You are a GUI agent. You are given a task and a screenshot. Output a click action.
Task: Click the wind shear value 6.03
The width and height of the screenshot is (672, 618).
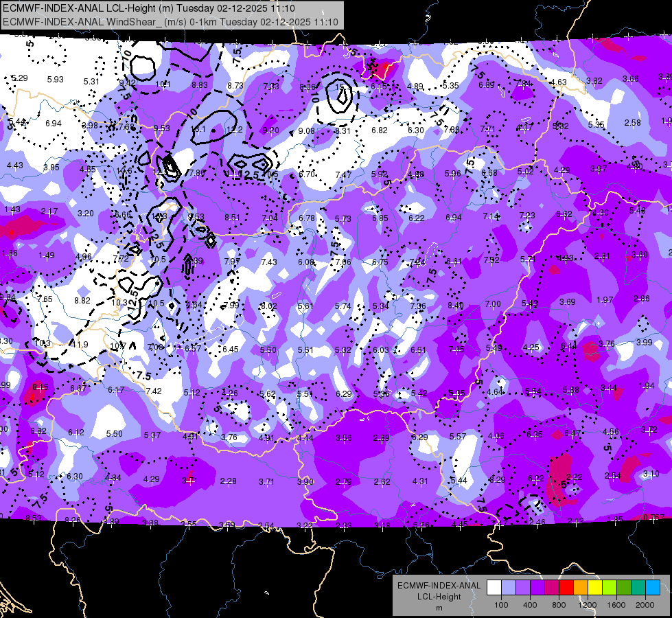[380, 350]
